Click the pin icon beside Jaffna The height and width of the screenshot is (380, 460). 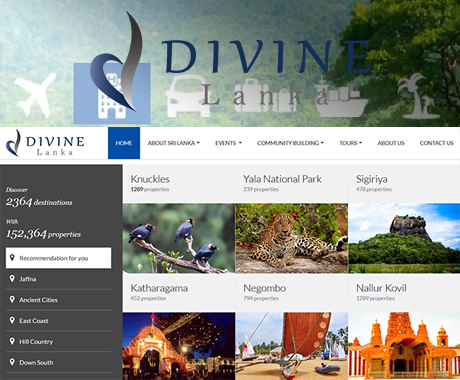coord(12,279)
